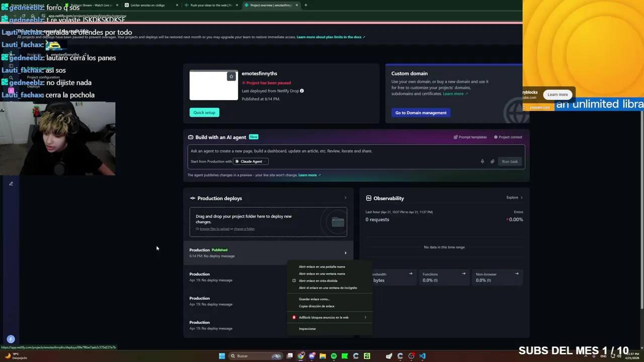Click 'Learn more about plan limits' link
This screenshot has height=362, width=644.
(x=331, y=37)
